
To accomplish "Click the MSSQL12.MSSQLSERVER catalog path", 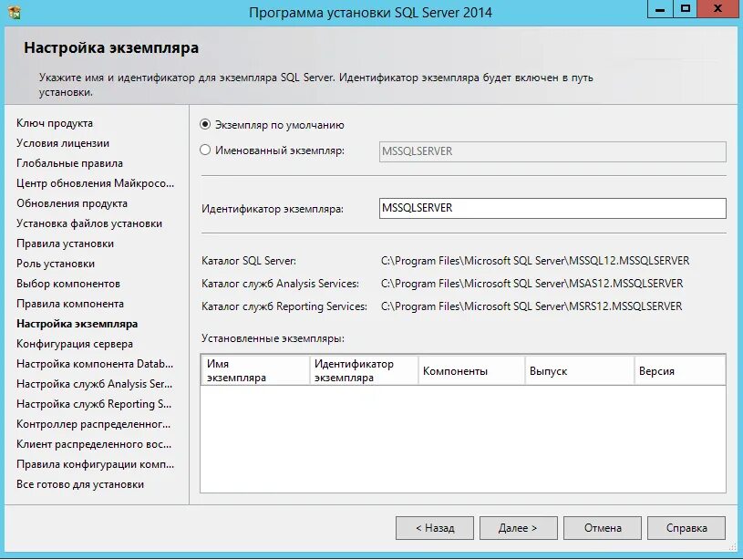I will click(x=535, y=261).
